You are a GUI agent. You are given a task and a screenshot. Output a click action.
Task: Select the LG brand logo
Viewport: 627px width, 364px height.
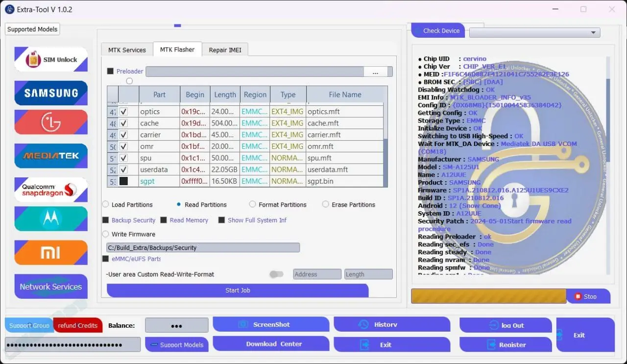(x=51, y=122)
